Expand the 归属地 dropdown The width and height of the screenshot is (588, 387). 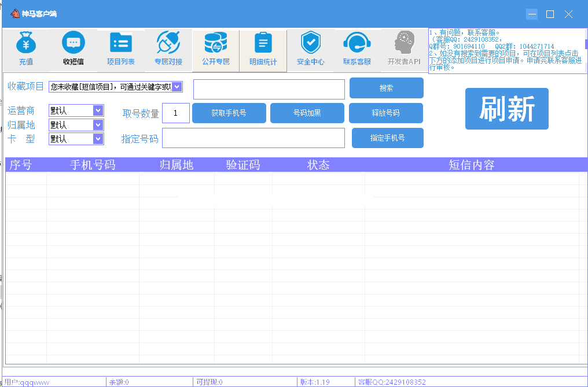[98, 125]
